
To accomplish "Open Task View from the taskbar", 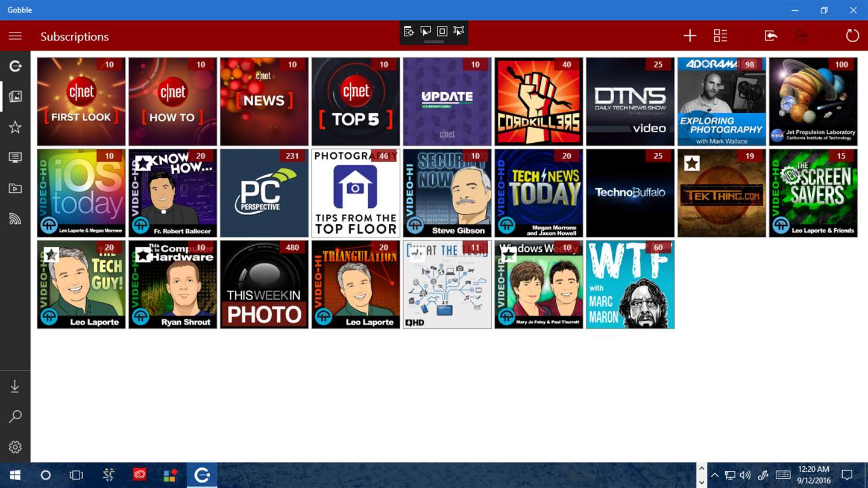I will pyautogui.click(x=76, y=475).
